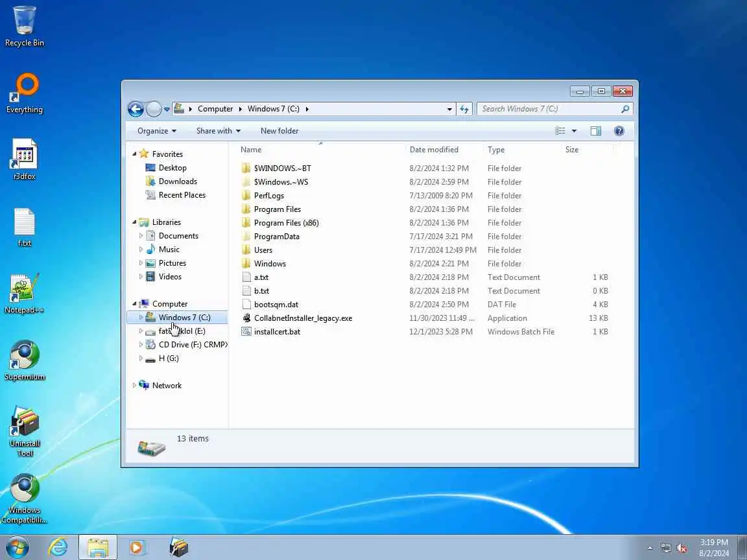Click the New folder button
Viewport: 747px width, 560px height.
[x=279, y=131]
